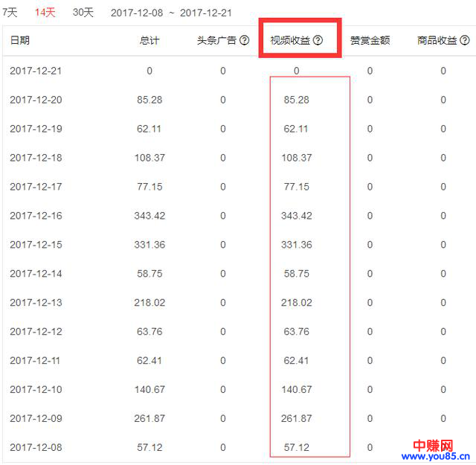The height and width of the screenshot is (465, 476).
Task: Click the 日期 column header
Action: pos(20,41)
